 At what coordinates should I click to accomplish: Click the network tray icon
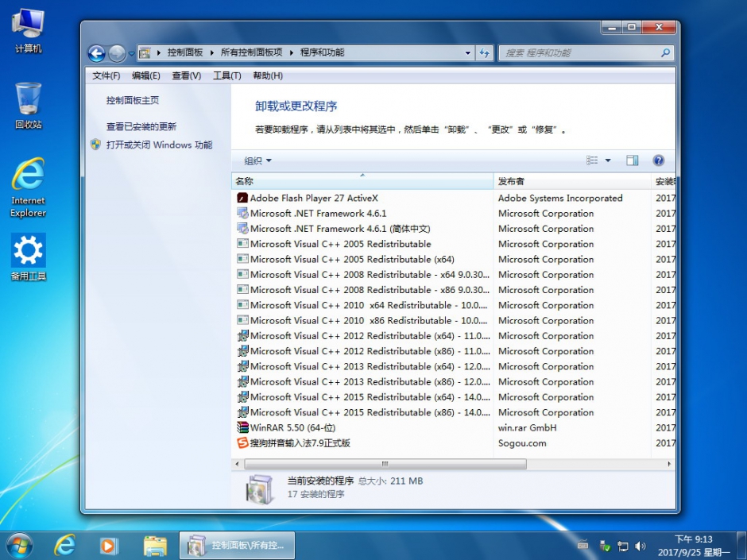[x=622, y=546]
